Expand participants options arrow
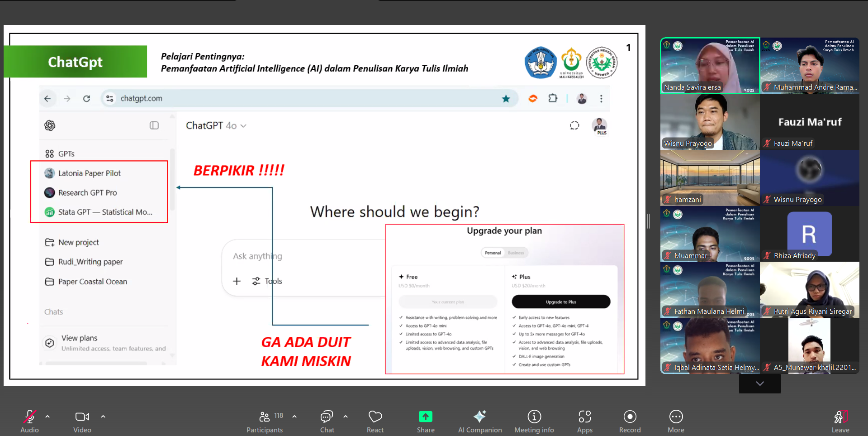The image size is (868, 436). coord(294,417)
